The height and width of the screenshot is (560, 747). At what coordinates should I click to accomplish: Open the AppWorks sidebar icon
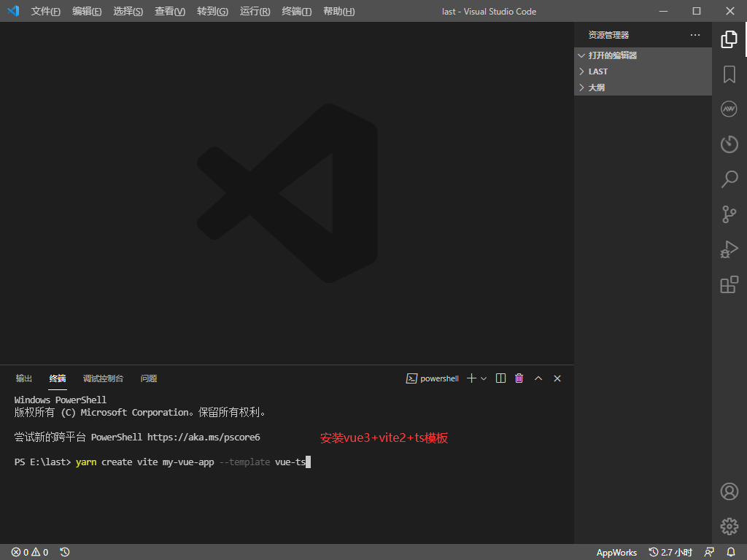tap(729, 109)
